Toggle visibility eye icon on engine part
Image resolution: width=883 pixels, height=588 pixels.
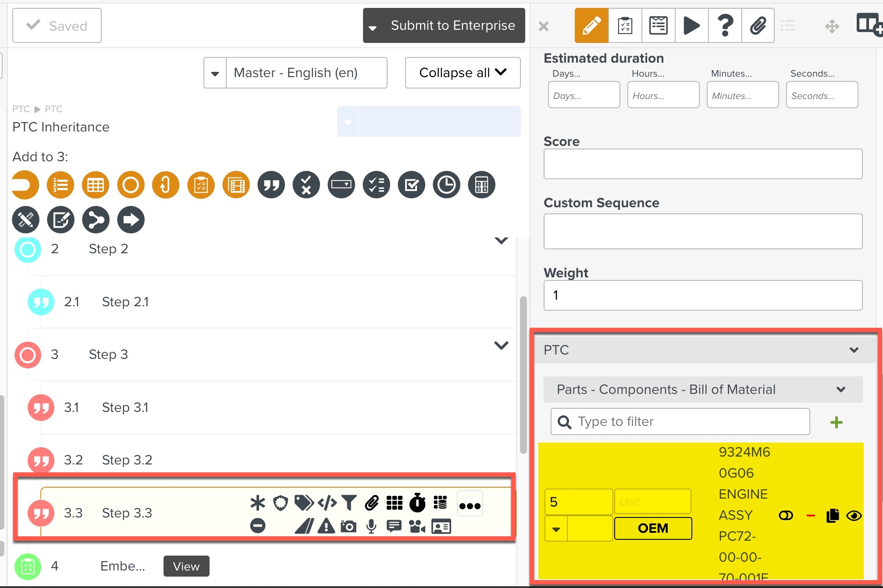pos(854,516)
